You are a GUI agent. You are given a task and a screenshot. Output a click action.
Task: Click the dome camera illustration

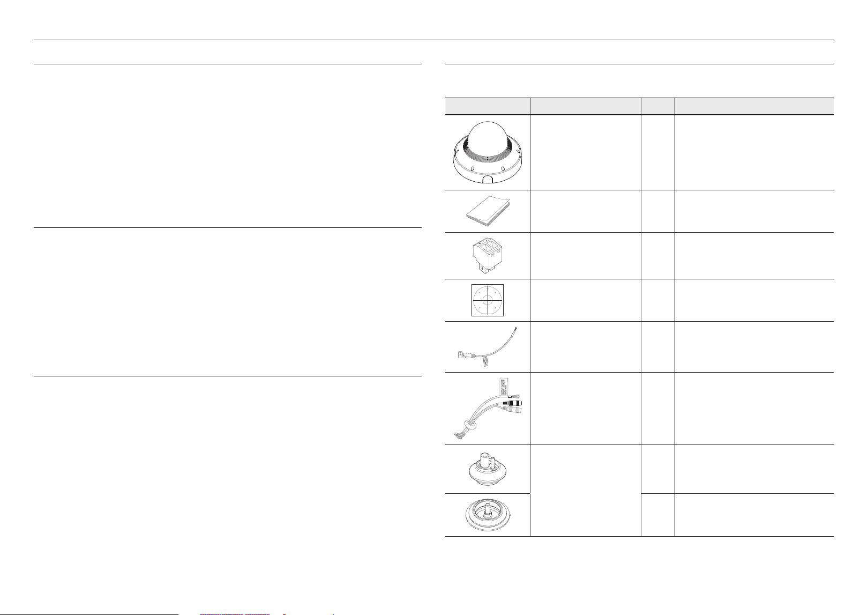tap(487, 152)
